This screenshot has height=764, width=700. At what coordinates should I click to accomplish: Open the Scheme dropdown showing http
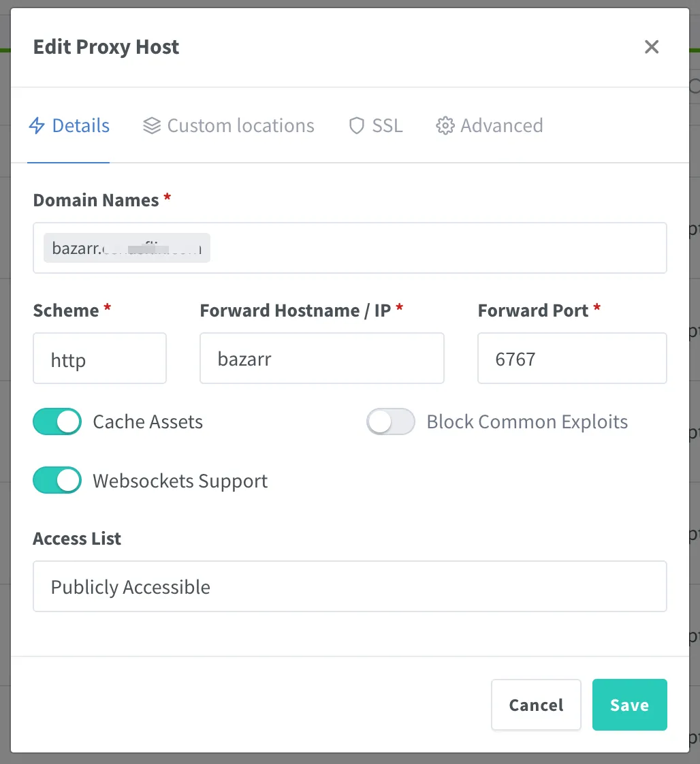tap(99, 358)
